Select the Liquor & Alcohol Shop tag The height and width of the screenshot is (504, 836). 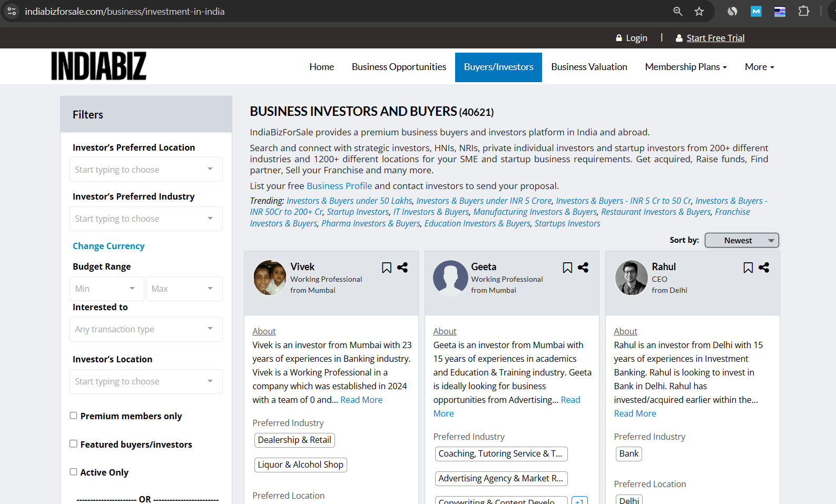tap(300, 465)
